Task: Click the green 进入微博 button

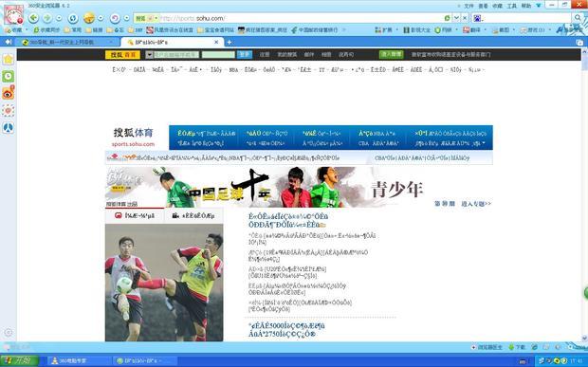Action: (391, 54)
